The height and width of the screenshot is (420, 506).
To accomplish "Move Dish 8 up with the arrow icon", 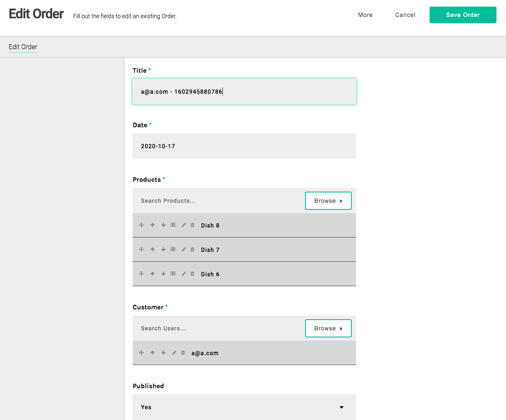I will click(153, 225).
